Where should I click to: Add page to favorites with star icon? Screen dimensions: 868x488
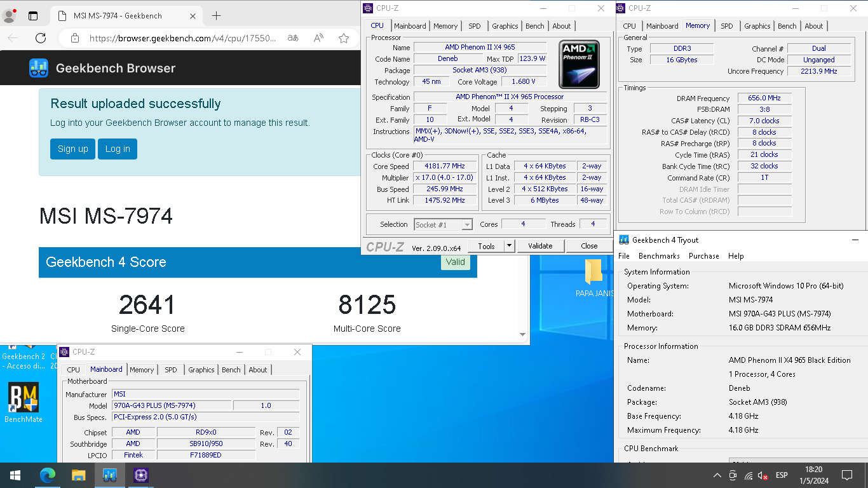coord(344,38)
